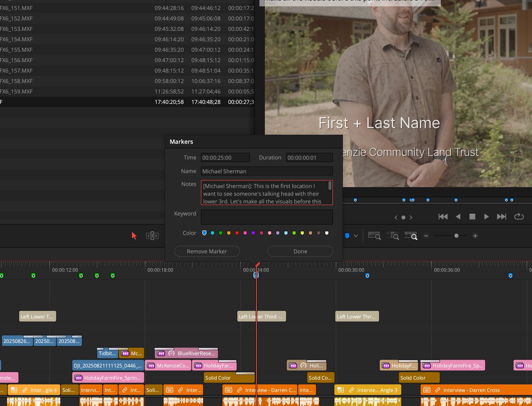532x406 pixels.
Task: Jump to first frame in viewer
Action: click(x=443, y=216)
